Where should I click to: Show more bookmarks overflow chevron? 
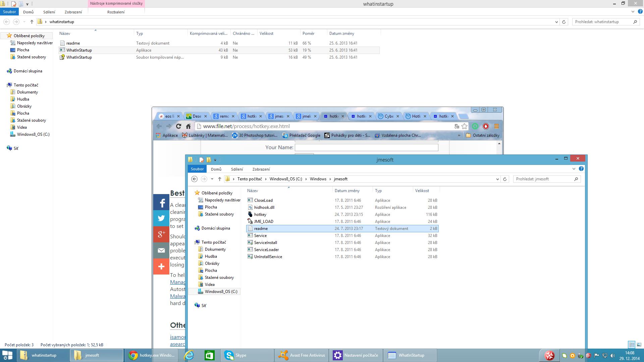459,135
